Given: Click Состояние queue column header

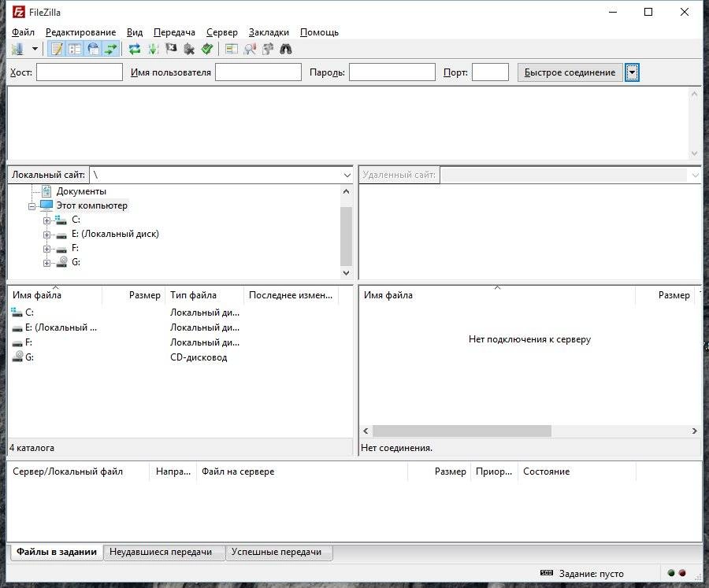Looking at the screenshot, I should tap(577, 472).
